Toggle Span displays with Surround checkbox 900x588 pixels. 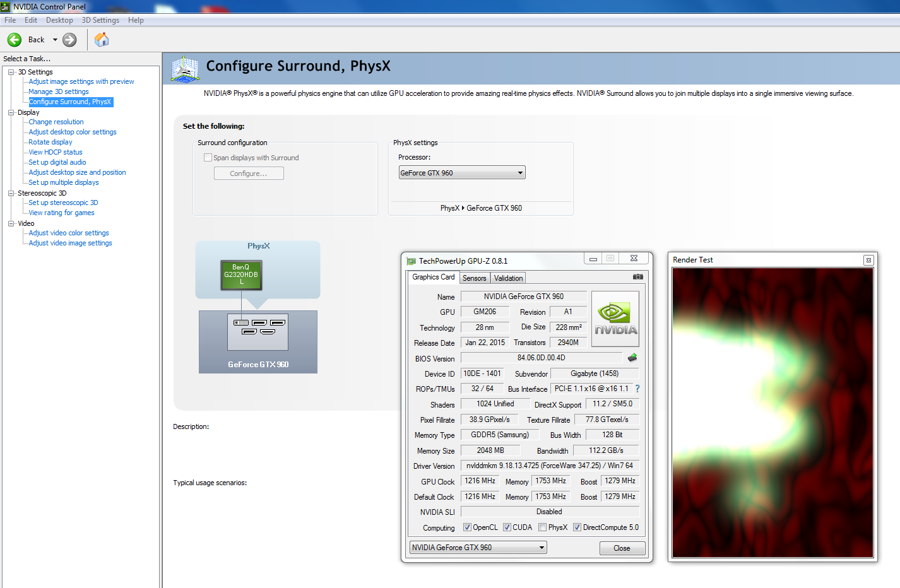208,158
